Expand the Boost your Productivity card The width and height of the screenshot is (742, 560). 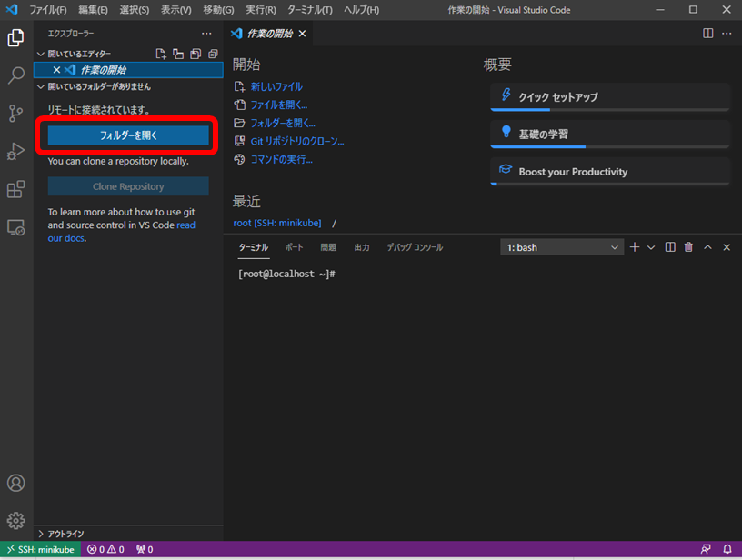609,171
